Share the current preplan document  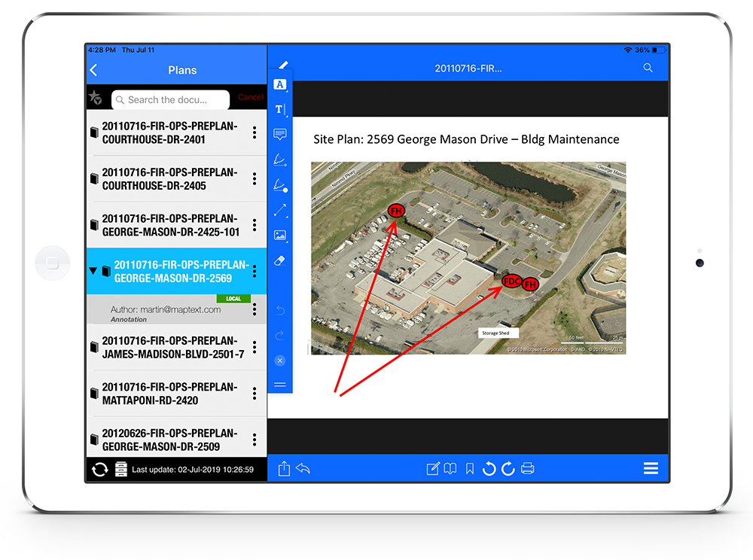click(284, 468)
